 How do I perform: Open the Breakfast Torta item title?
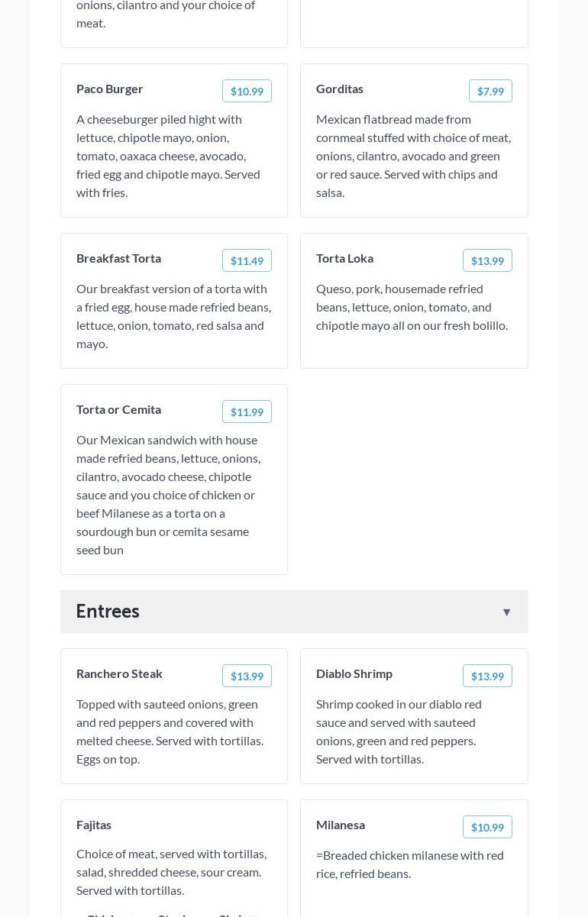pos(118,258)
